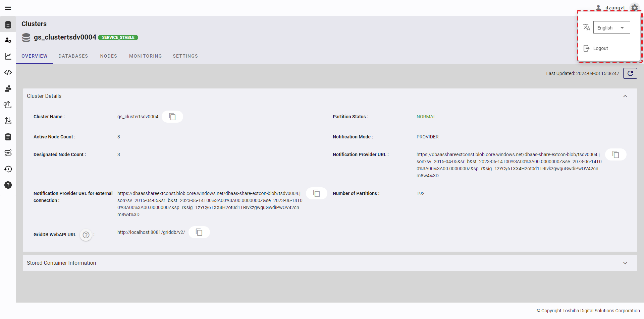Click GridDB WebAPI URL help tooltip icon

point(86,235)
